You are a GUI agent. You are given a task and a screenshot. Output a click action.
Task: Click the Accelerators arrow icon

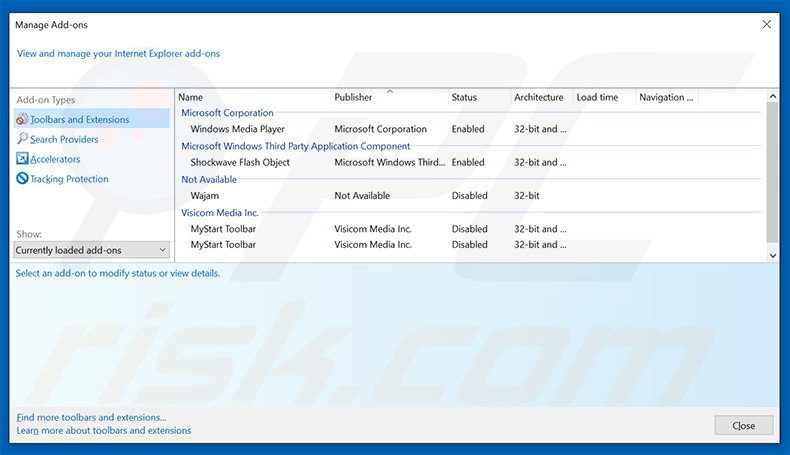click(22, 159)
